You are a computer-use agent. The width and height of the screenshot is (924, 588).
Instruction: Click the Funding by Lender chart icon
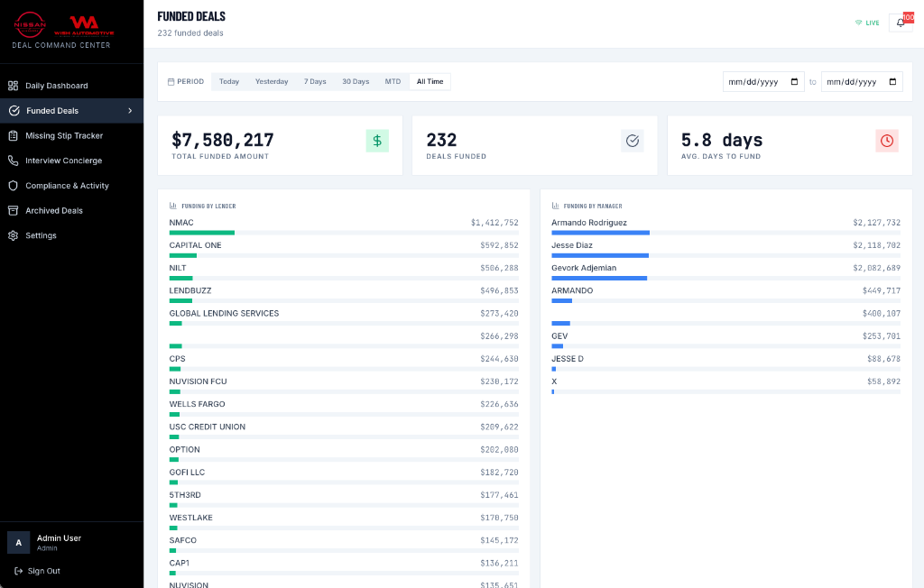tap(172, 206)
